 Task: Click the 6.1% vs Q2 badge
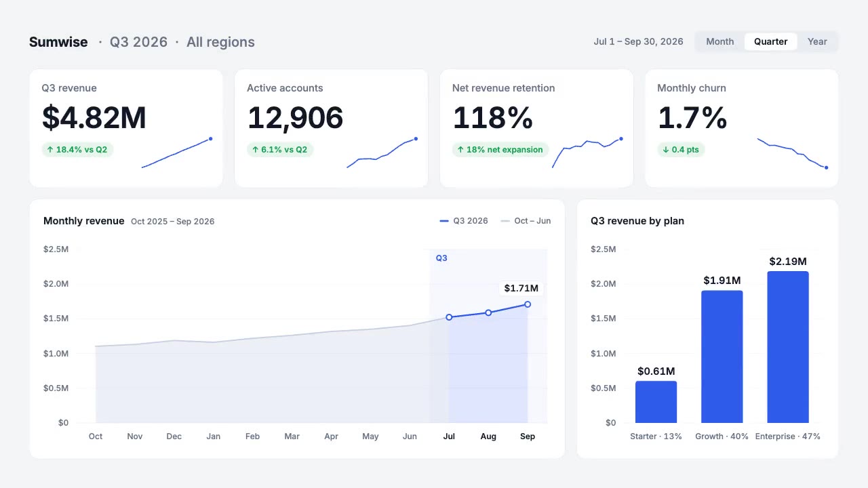(280, 150)
